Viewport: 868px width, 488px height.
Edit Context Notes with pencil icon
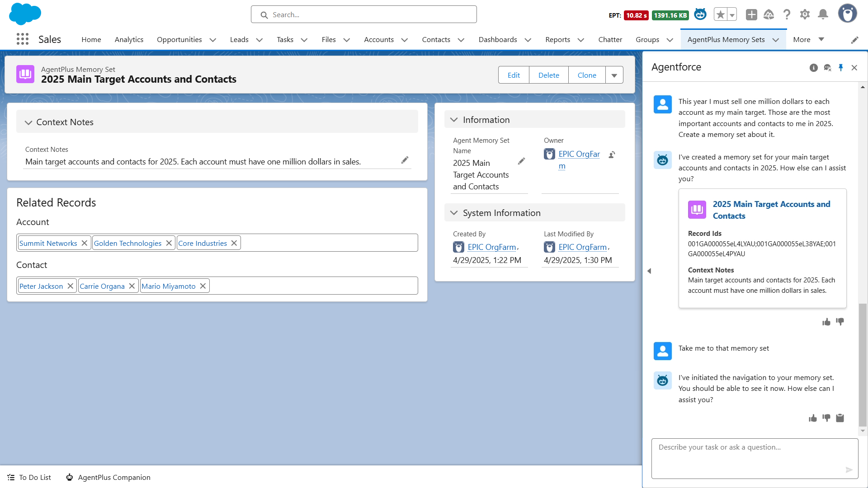(x=405, y=160)
